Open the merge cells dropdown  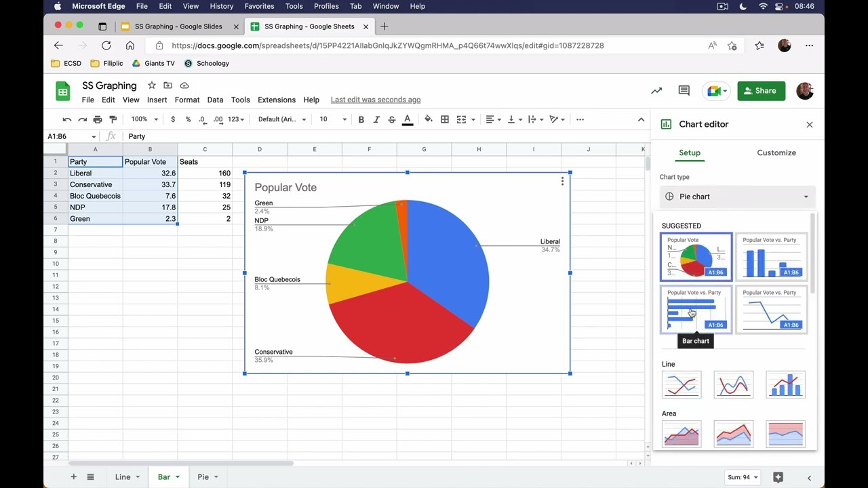(473, 119)
